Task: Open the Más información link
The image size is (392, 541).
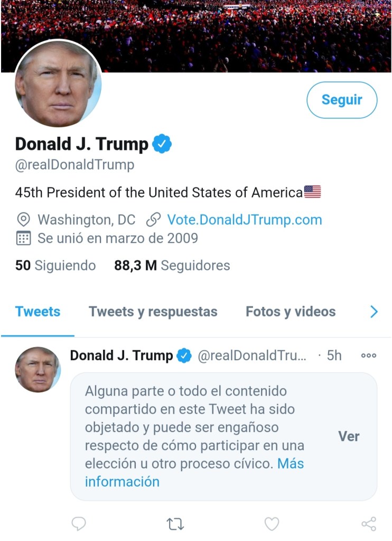Action: pyautogui.click(x=194, y=473)
